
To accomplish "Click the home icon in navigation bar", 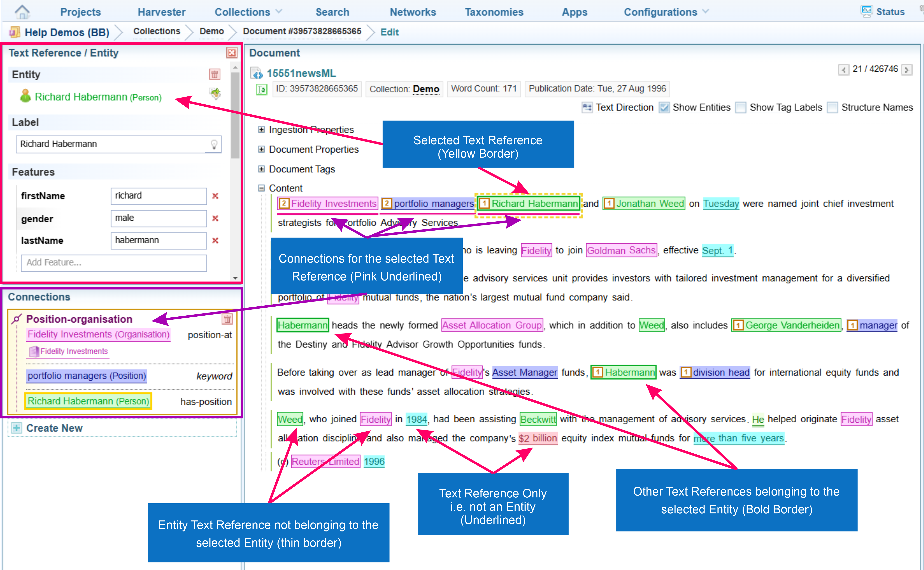I will click(22, 12).
